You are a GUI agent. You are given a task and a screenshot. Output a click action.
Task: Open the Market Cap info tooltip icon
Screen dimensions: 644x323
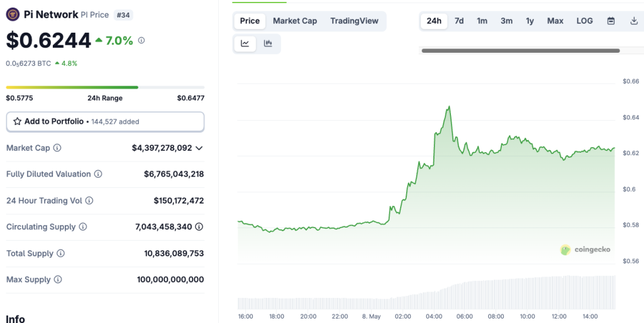click(x=57, y=148)
